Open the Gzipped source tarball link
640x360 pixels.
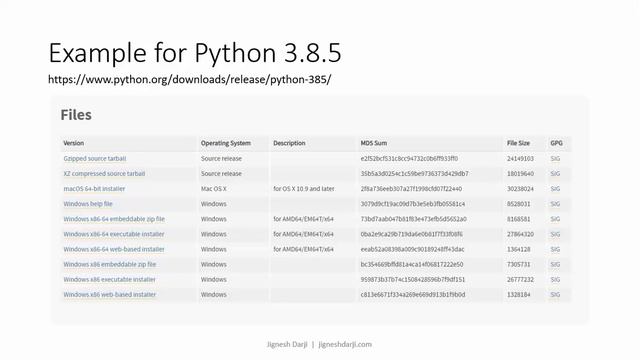pyautogui.click(x=95, y=158)
